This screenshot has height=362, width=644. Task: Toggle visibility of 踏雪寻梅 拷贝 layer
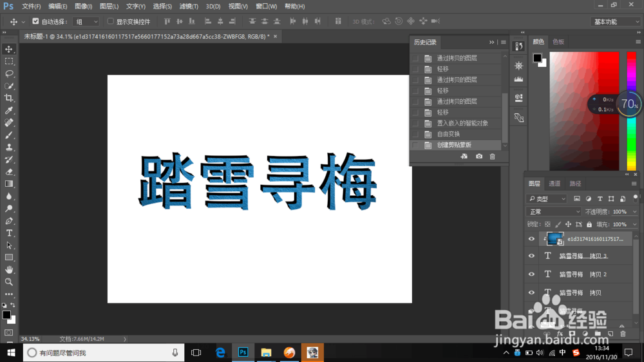[531, 292]
